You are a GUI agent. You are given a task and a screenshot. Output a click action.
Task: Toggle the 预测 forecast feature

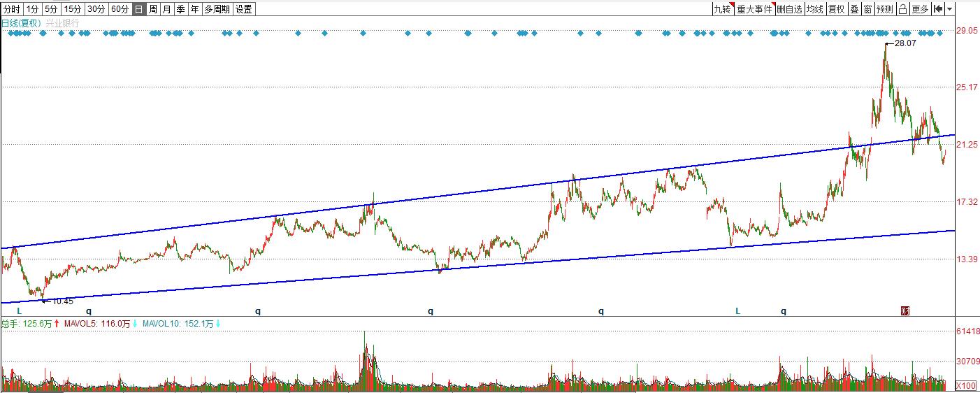885,9
